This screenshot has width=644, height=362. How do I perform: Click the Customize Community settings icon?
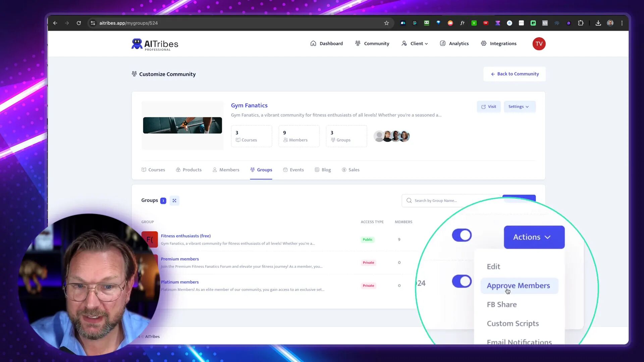pyautogui.click(x=135, y=74)
